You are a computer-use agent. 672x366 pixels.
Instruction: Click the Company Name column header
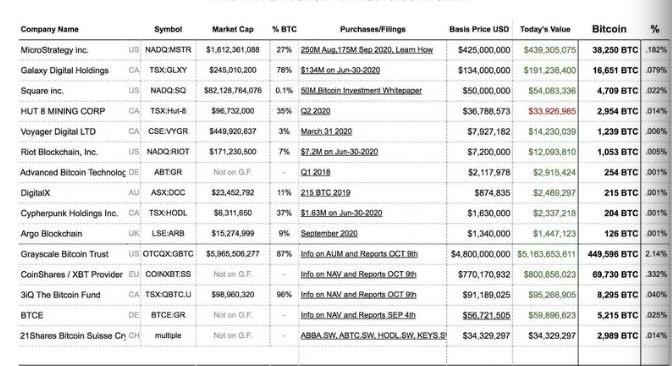pyautogui.click(x=50, y=29)
